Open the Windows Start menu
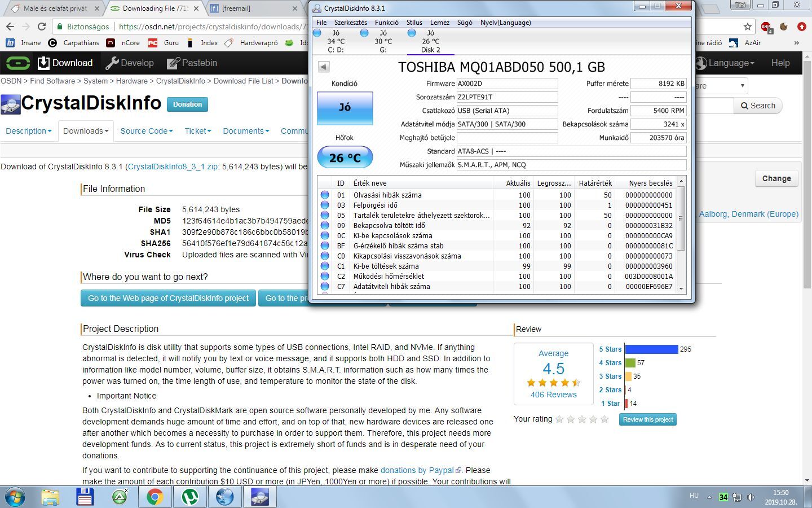Screen dimensions: 812x508 click(x=15, y=497)
